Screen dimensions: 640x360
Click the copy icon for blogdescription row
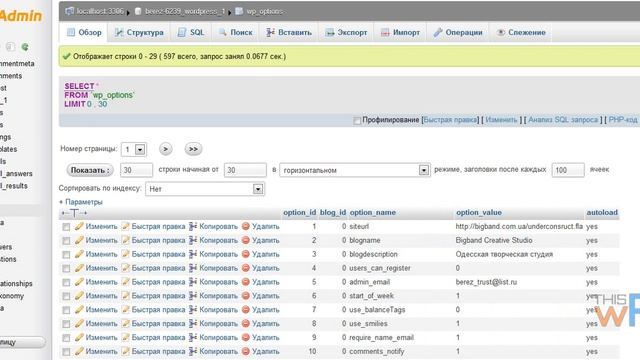pos(193,254)
